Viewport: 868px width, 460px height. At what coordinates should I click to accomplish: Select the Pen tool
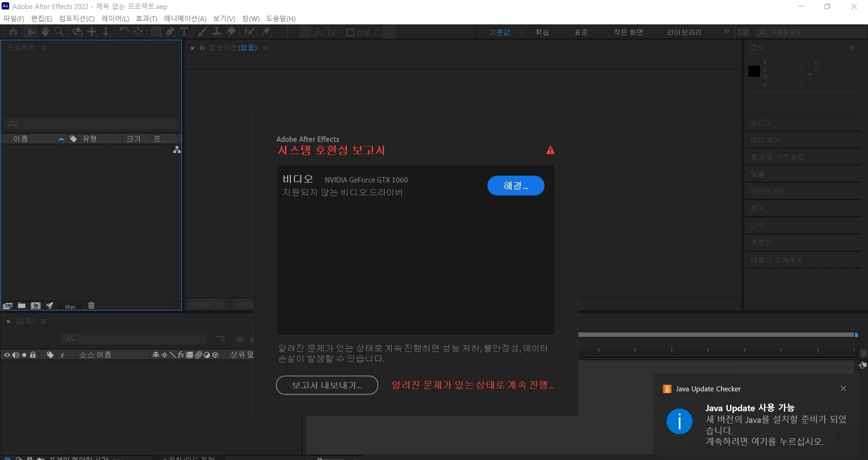pos(170,32)
